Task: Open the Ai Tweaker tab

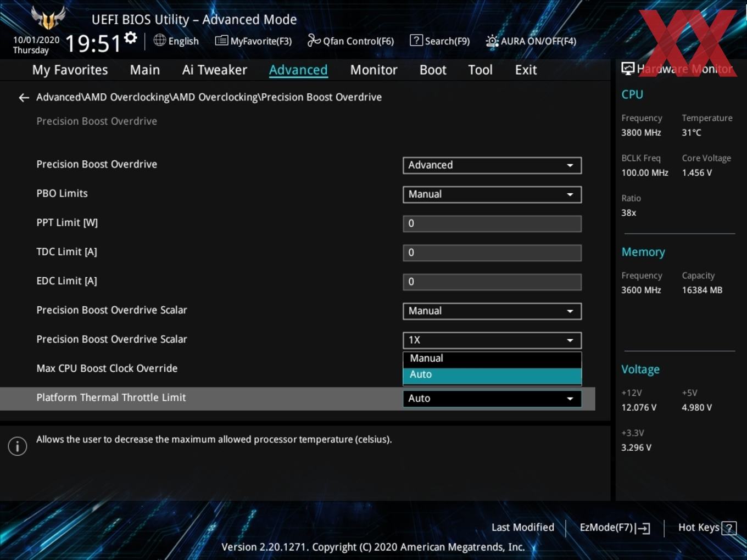Action: 215,70
